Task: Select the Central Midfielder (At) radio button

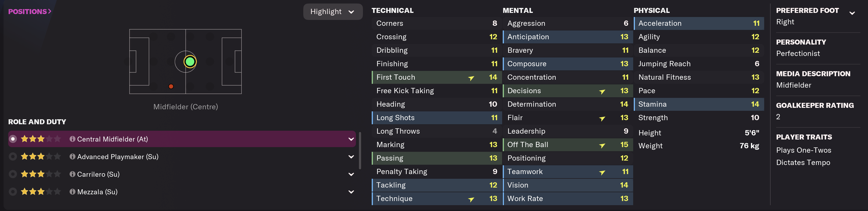Action: pos(13,139)
